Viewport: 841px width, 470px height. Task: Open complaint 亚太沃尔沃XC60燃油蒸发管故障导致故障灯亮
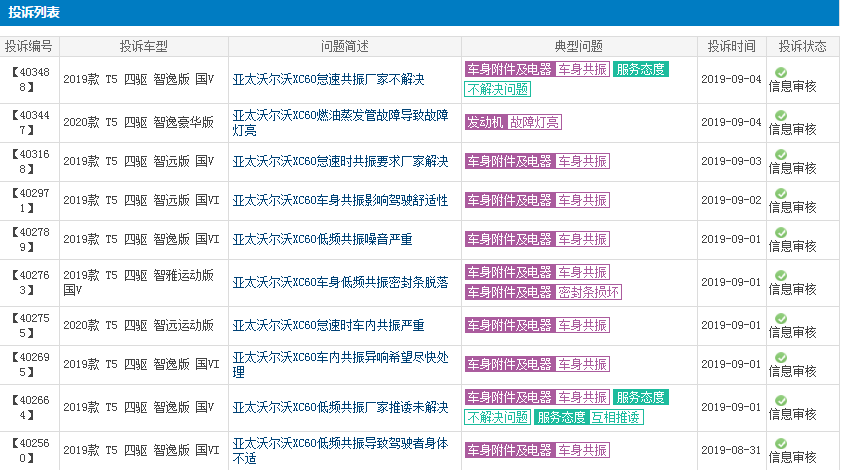point(341,123)
